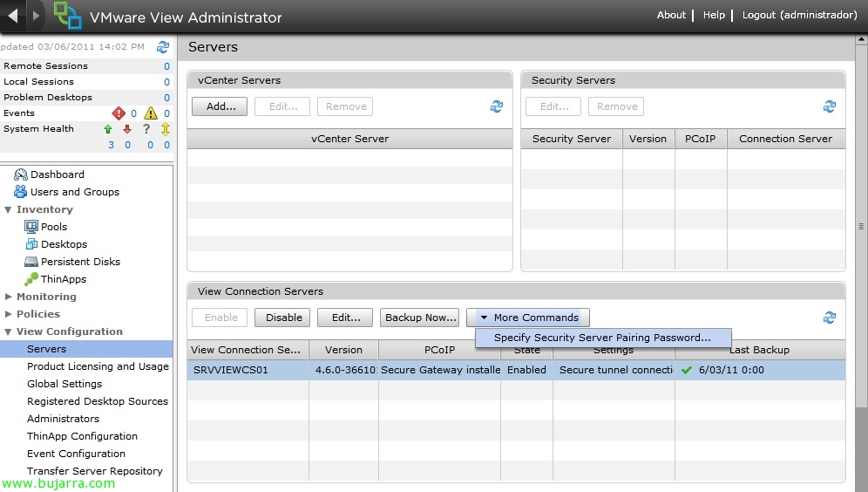Open Global Settings
This screenshot has height=492, width=868.
64,384
